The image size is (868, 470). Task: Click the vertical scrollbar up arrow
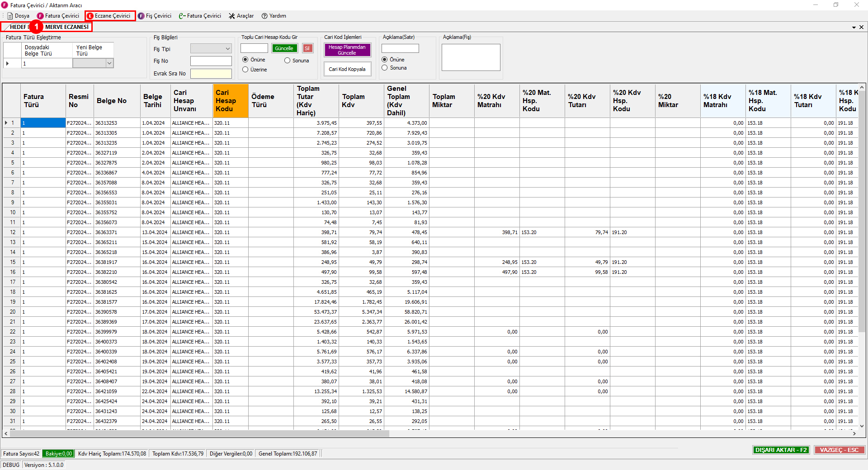pyautogui.click(x=862, y=88)
